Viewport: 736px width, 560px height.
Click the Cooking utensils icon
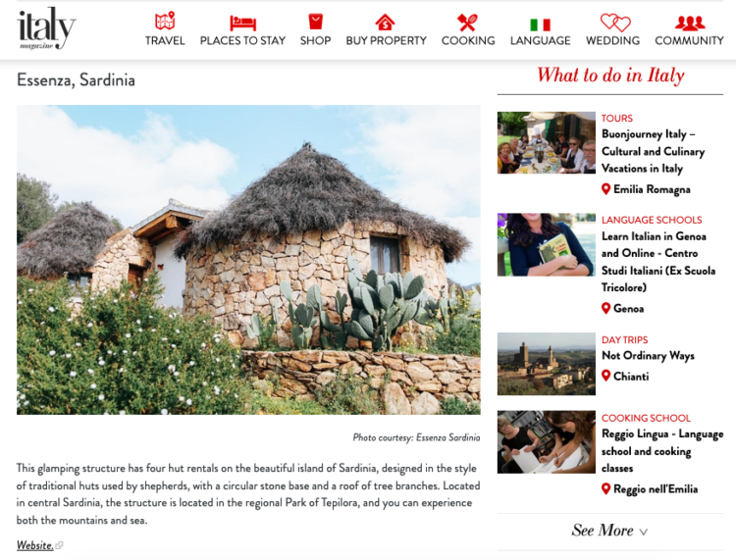click(x=467, y=22)
